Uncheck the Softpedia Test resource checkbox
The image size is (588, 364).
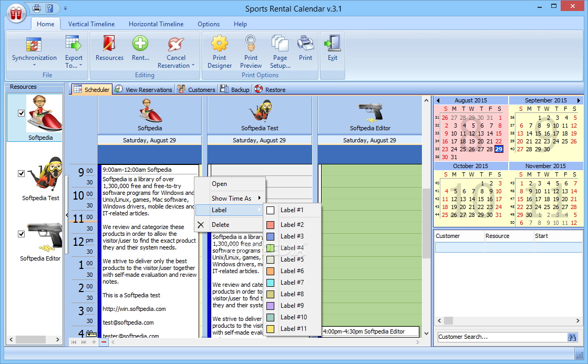pos(22,173)
